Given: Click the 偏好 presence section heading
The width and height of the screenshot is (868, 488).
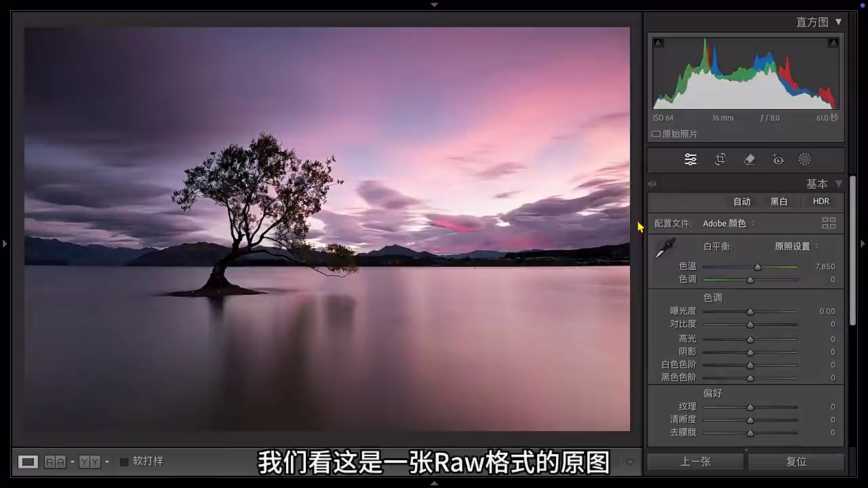Looking at the screenshot, I should point(713,393).
